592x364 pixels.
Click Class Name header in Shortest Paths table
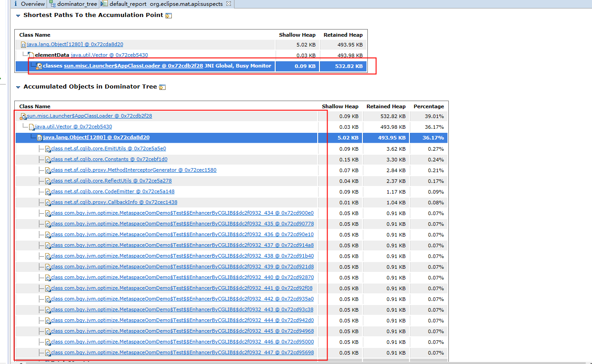[35, 35]
